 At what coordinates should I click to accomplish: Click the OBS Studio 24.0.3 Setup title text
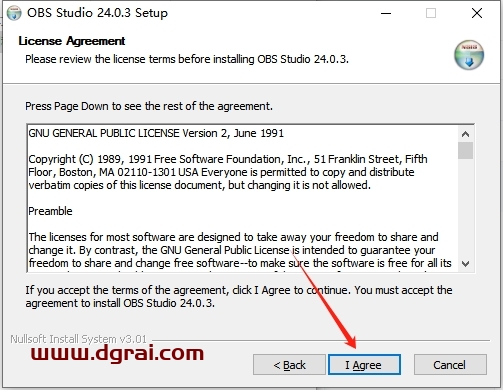coord(97,13)
